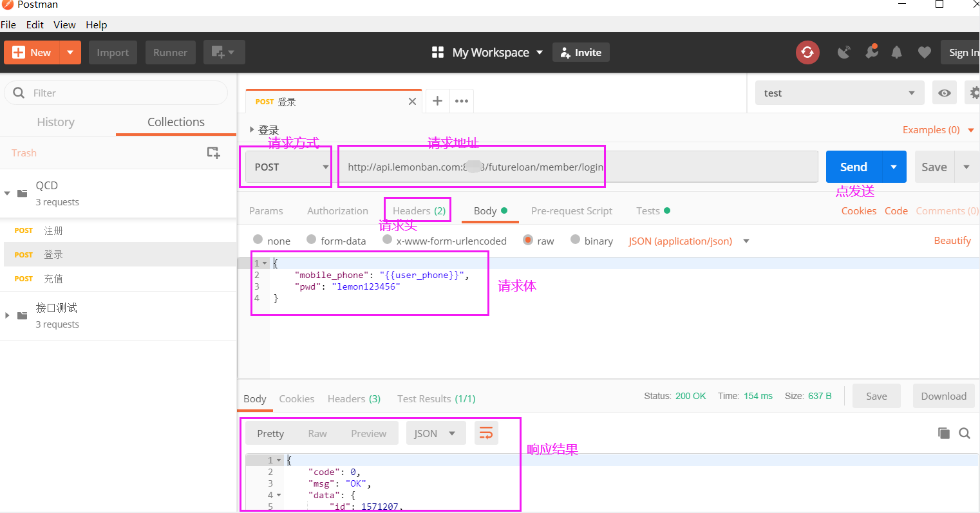Image resolution: width=980 pixels, height=513 pixels.
Task: Copy response using the copy icon
Action: (x=944, y=433)
